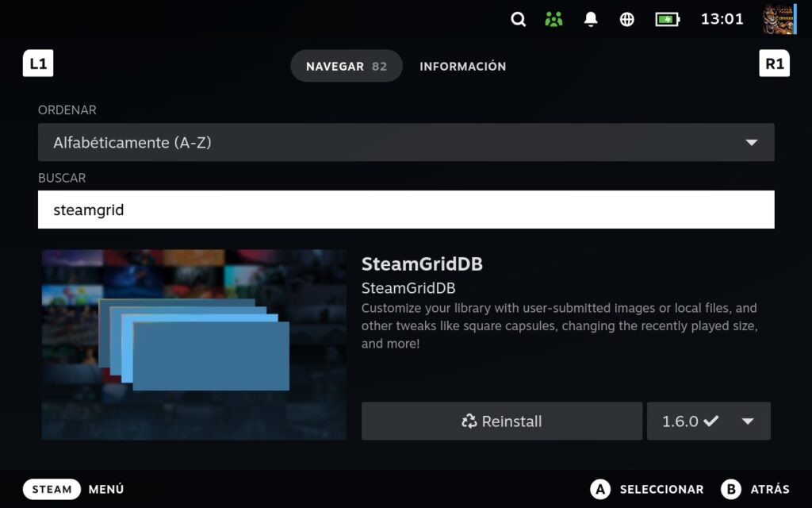Select the SteamGridDB preview thumbnail
The image size is (812, 508).
point(194,344)
